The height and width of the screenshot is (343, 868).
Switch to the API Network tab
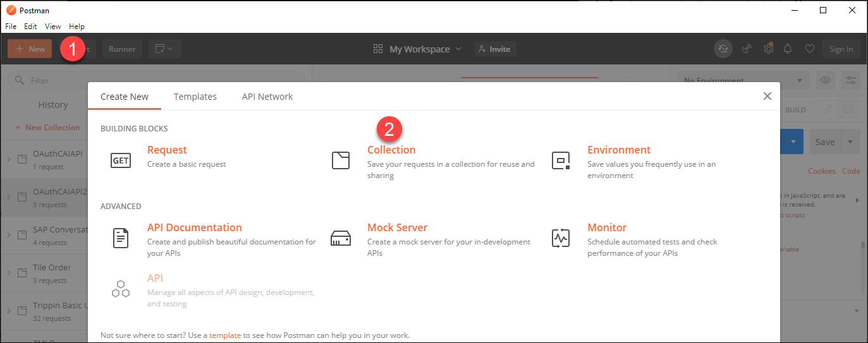(267, 97)
